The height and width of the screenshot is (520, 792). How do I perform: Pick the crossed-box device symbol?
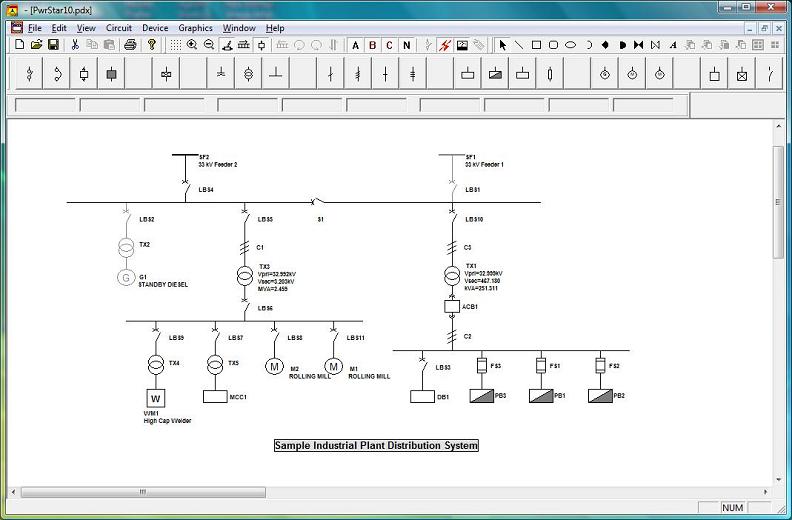tap(741, 74)
